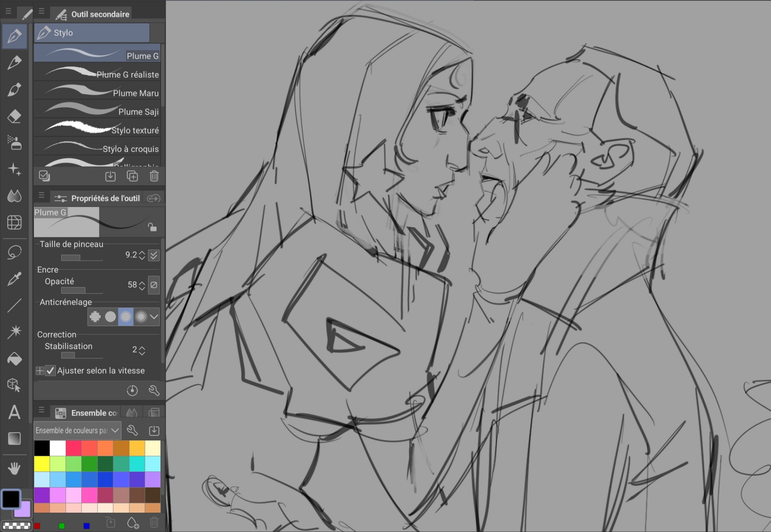Select the Lasso selection tool
This screenshot has width=771, height=532.
point(14,253)
